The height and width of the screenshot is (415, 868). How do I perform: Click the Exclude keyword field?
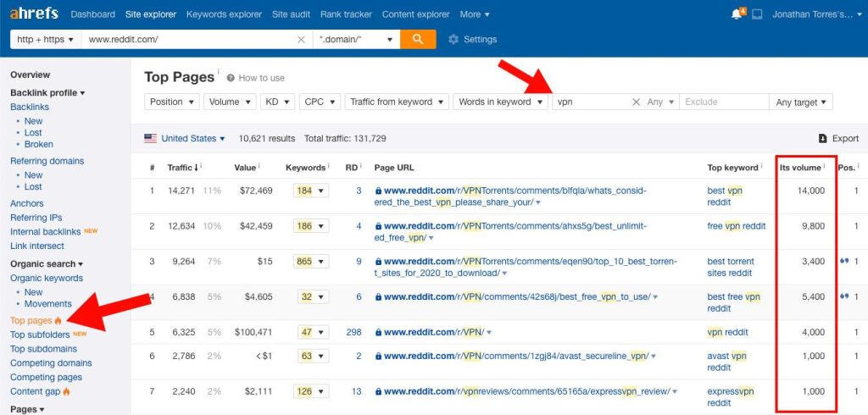[724, 102]
